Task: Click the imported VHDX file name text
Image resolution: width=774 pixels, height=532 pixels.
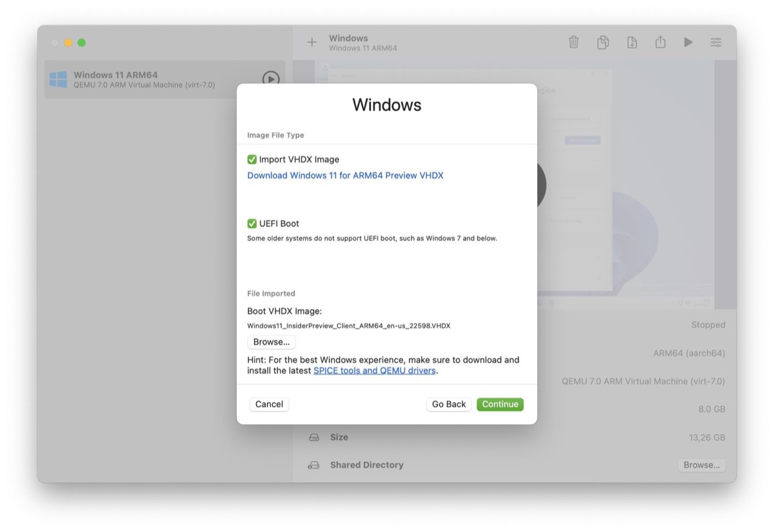Action: 348,326
